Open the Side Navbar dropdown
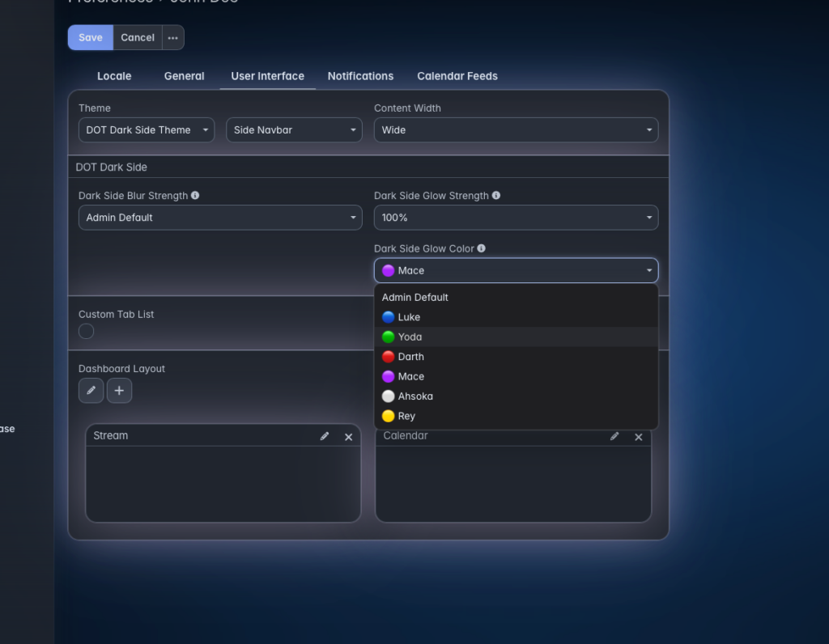This screenshot has height=644, width=829. [x=294, y=130]
